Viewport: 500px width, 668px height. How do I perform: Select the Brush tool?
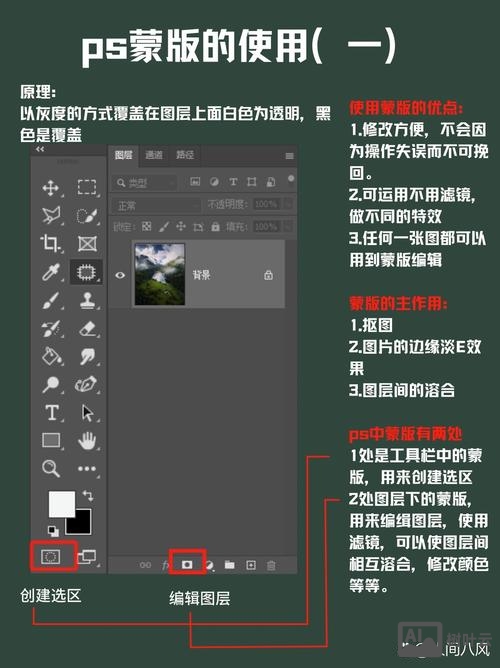tap(51, 300)
